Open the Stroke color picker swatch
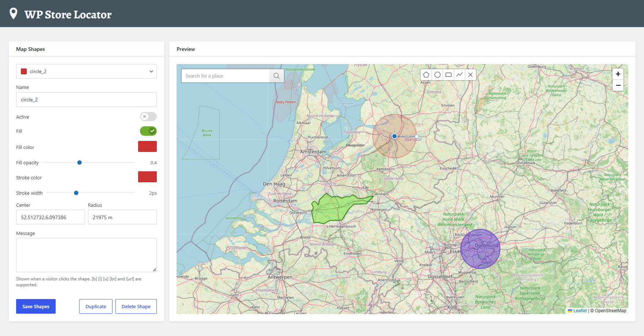 click(147, 177)
